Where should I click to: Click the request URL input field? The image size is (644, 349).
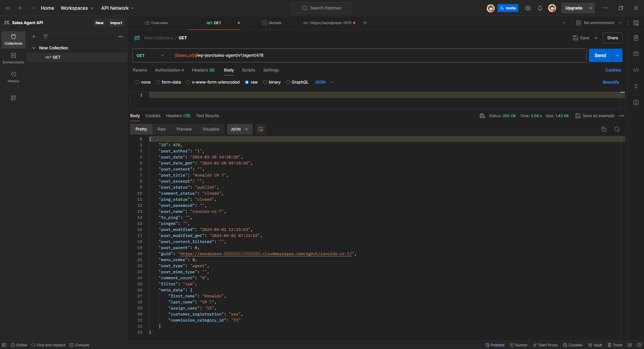pos(378,55)
